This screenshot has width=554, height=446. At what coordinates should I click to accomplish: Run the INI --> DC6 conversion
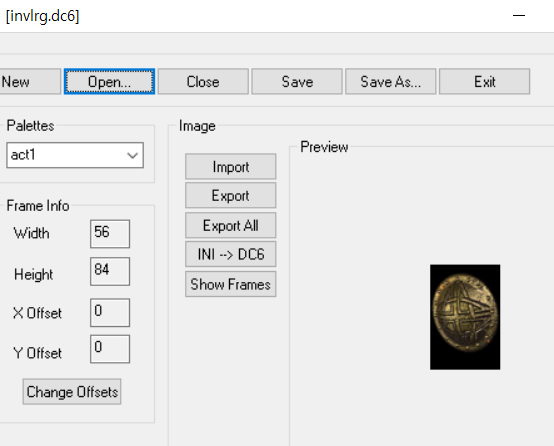click(x=231, y=254)
